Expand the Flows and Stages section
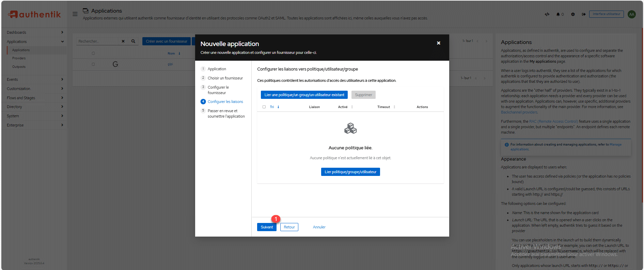The width and height of the screenshot is (644, 270). coord(34,98)
